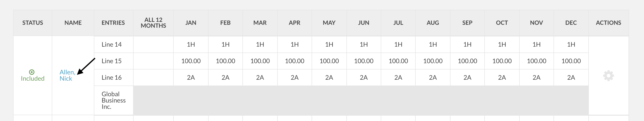Viewport: 644px width, 121px height.
Task: Open the gear actions icon for Allen, Nick
Action: pos(608,76)
